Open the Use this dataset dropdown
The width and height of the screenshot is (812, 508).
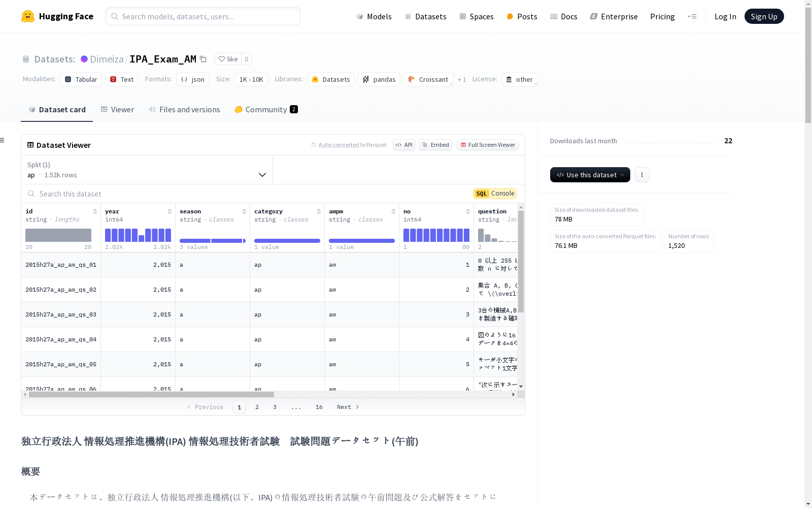click(590, 175)
